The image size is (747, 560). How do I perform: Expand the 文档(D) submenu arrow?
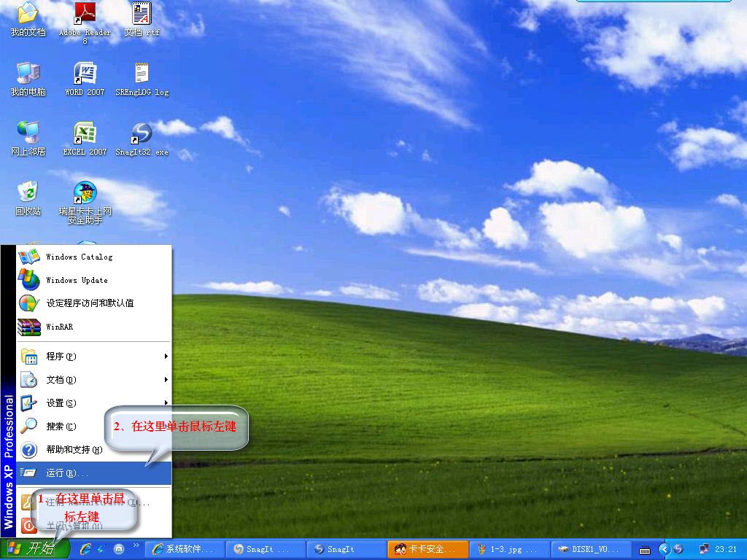click(166, 379)
